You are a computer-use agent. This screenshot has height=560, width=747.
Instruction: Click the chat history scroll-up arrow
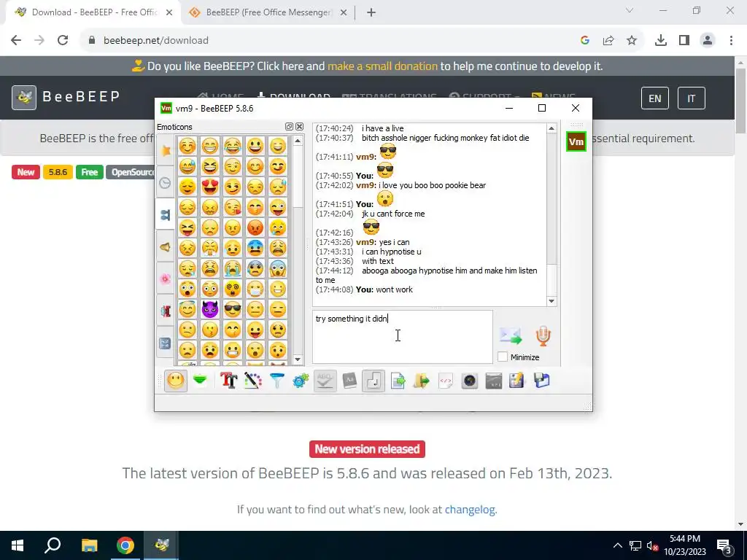551,128
